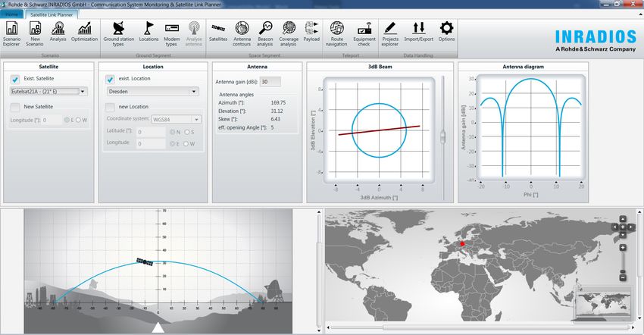Open Modem types

click(x=172, y=33)
